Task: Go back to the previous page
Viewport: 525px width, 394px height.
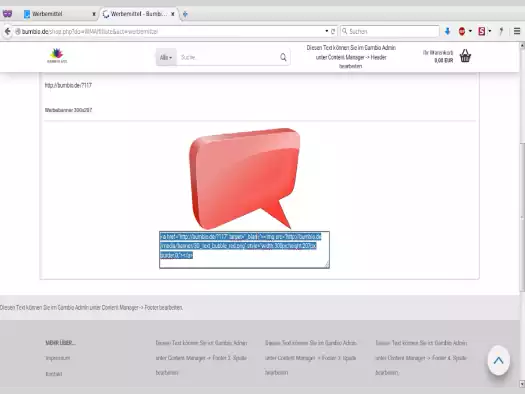Action: click(7, 31)
